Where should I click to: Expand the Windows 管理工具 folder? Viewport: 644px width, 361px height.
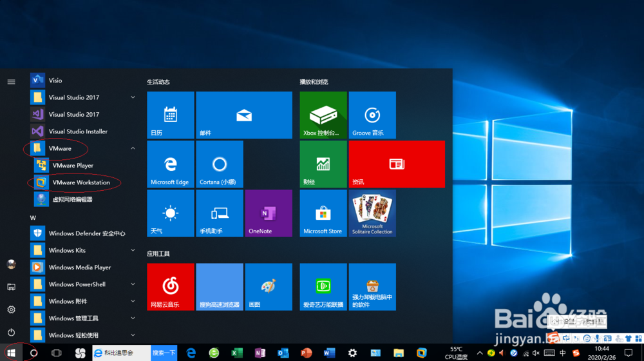coord(82,318)
